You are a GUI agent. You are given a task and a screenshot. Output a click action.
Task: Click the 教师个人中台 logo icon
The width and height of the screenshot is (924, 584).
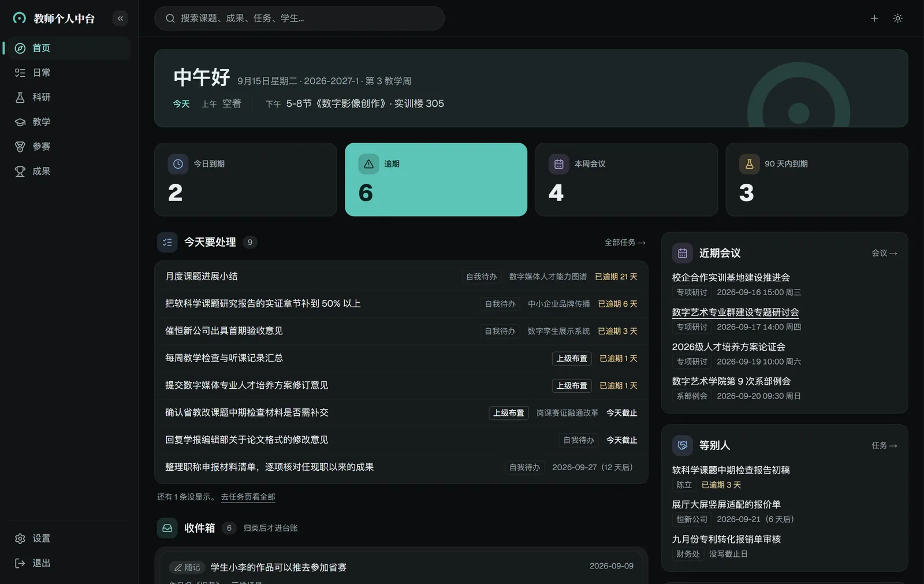20,18
